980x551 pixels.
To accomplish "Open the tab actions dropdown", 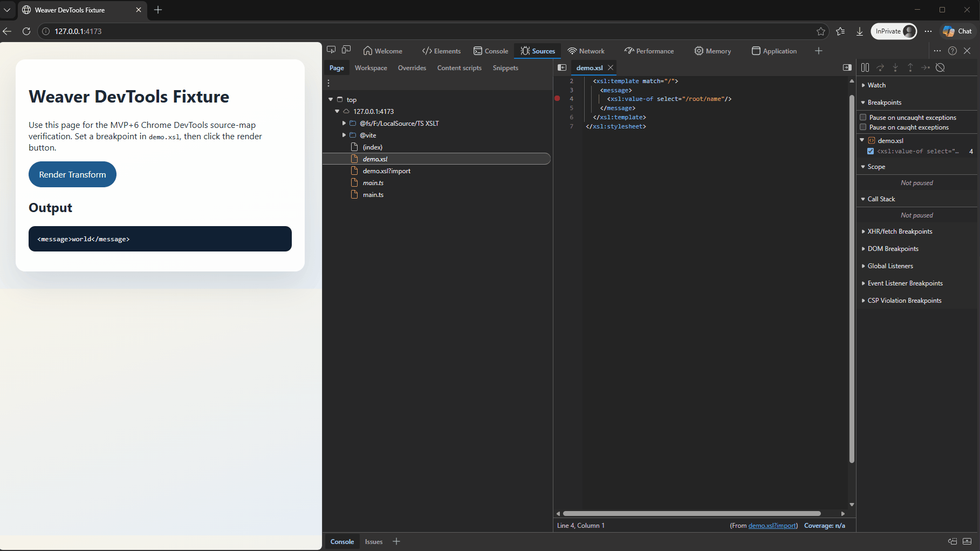I will click(x=7, y=10).
